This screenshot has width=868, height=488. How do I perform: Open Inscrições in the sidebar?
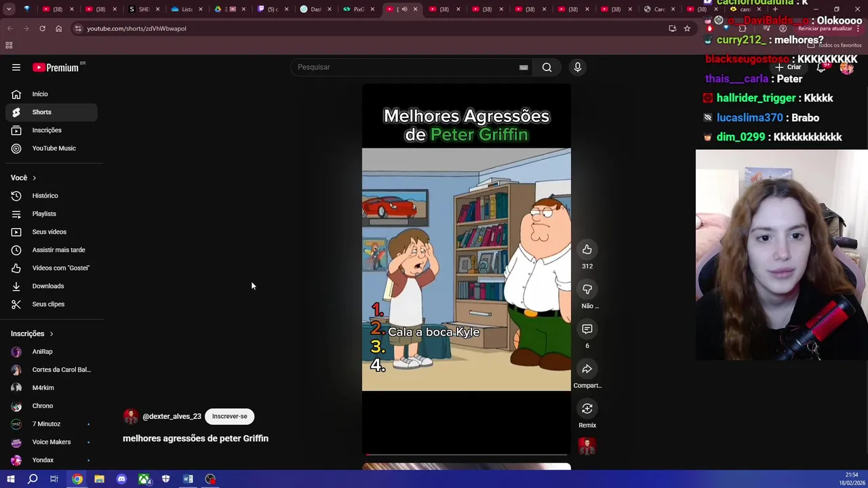(52, 130)
